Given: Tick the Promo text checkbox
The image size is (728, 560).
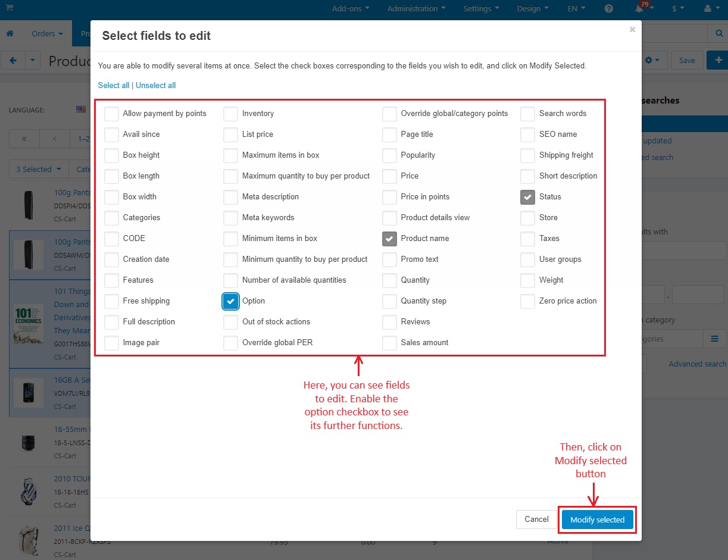Looking at the screenshot, I should point(389,259).
